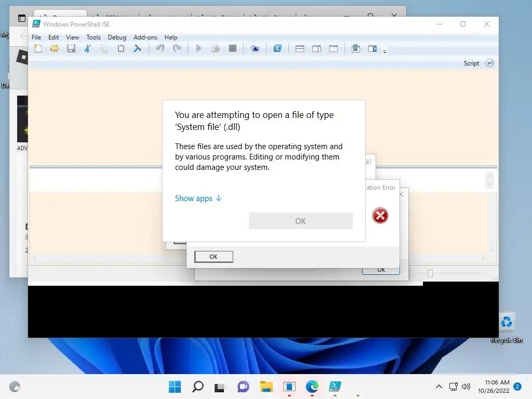Click the console horizontal scrollbar
This screenshot has height=399, width=532.
259,259
